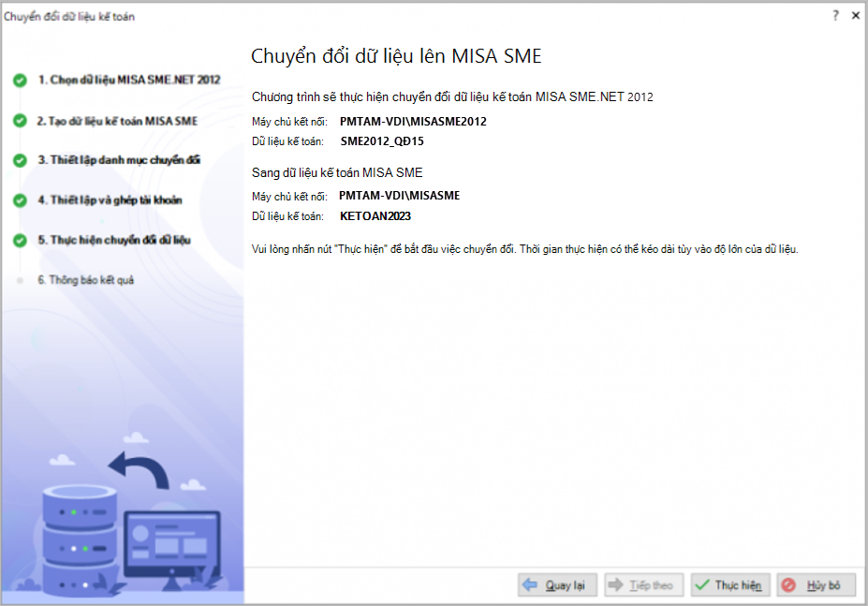Go to step 'Chọn dữ liệu MISA SME.NET 2012'
Screen dimensions: 868x606
pos(128,81)
